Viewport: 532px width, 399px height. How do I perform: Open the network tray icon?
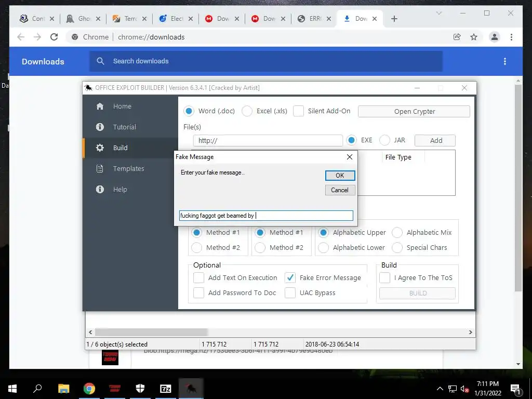pyautogui.click(x=453, y=389)
